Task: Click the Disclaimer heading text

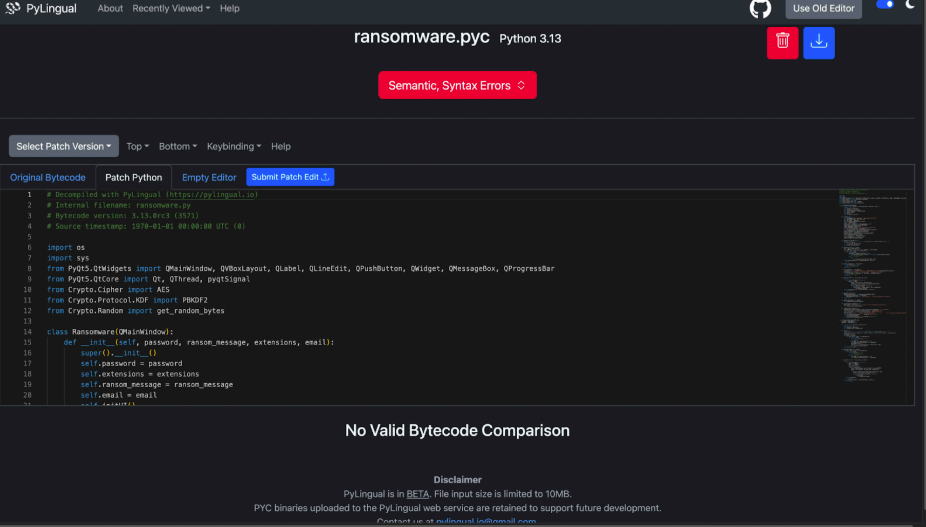Action: (457, 480)
